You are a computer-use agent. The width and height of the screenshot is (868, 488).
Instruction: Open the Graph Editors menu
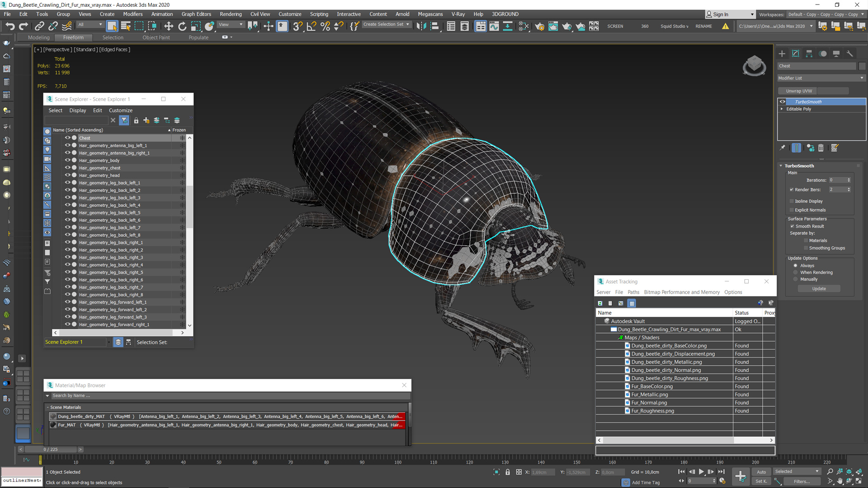[196, 14]
